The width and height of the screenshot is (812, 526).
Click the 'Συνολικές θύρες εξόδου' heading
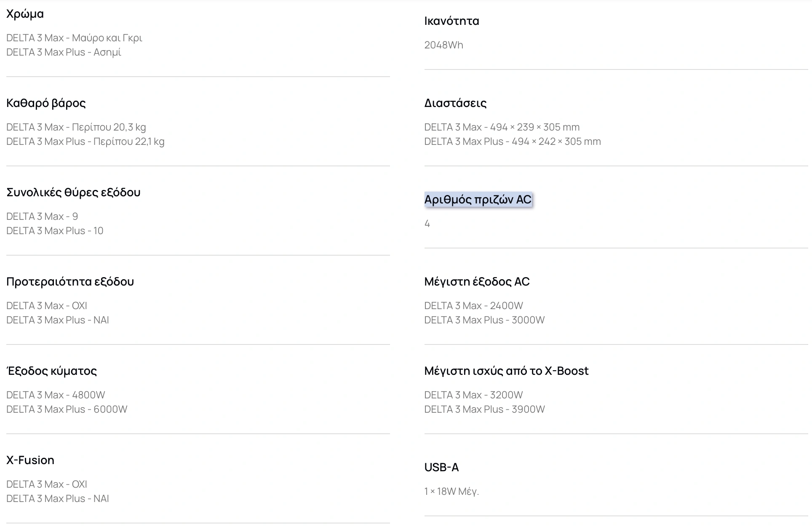point(73,192)
